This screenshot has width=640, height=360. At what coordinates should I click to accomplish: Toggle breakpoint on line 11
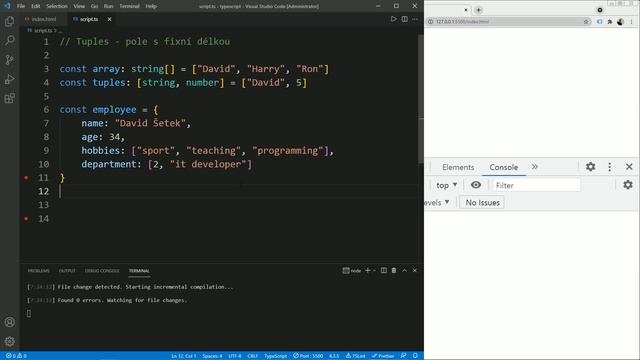(x=26, y=178)
